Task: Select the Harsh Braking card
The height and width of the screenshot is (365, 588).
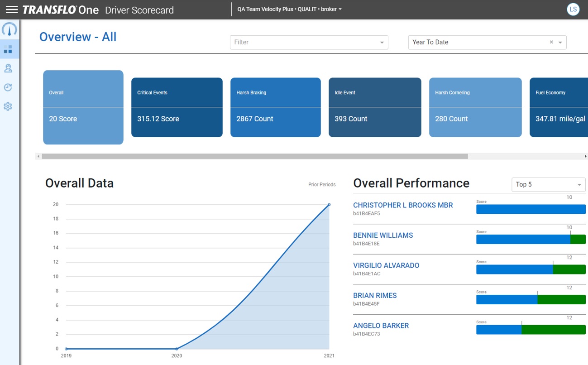Action: click(275, 107)
